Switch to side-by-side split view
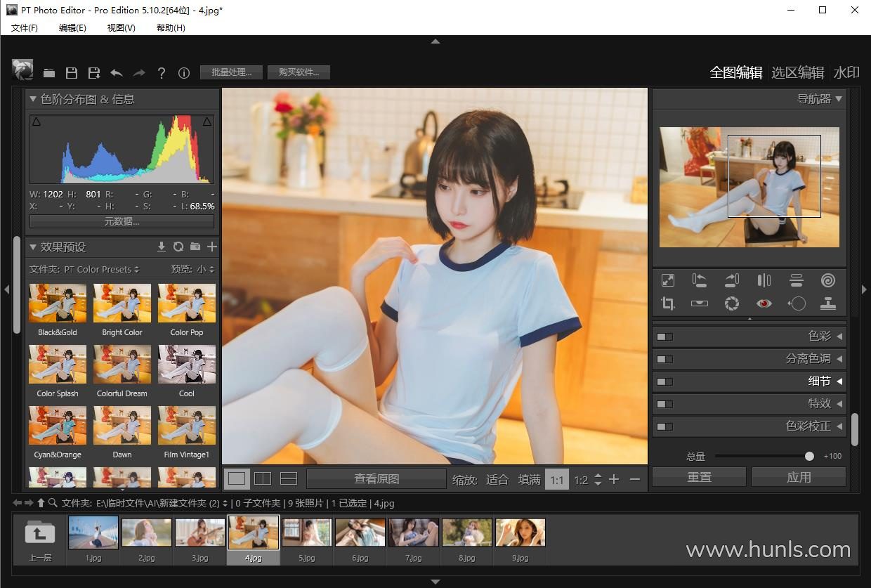The image size is (871, 588). 263,478
